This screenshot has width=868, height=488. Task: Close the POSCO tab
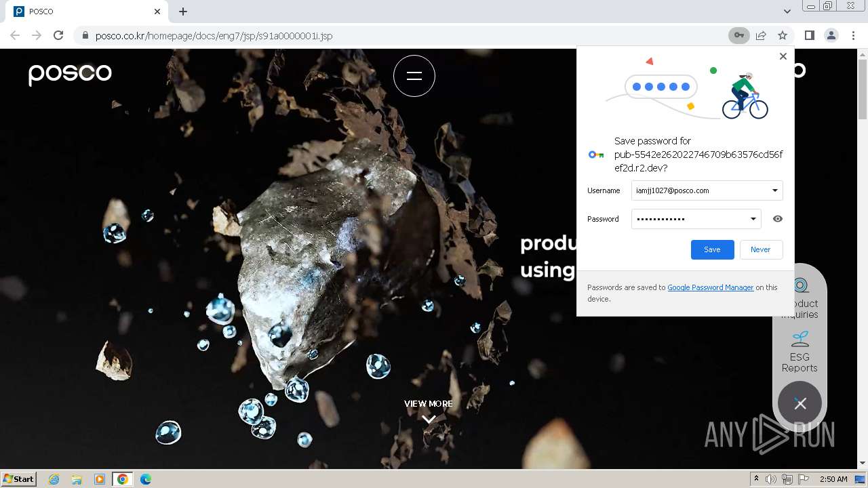tap(157, 12)
